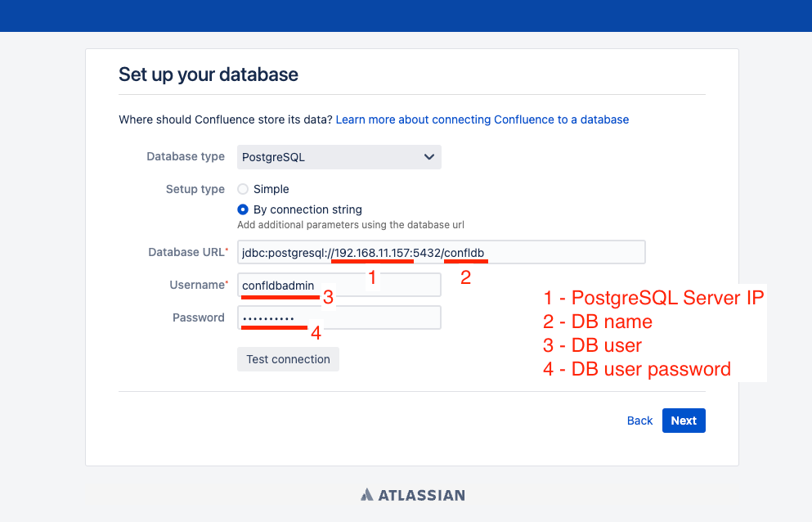This screenshot has width=812, height=522.
Task: Click into the Username field
Action: pyautogui.click(x=339, y=285)
